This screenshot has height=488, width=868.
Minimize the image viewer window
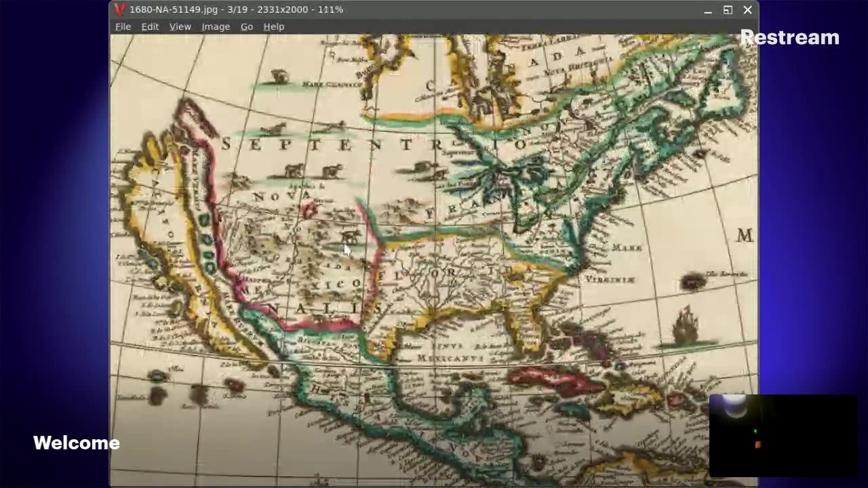(708, 10)
